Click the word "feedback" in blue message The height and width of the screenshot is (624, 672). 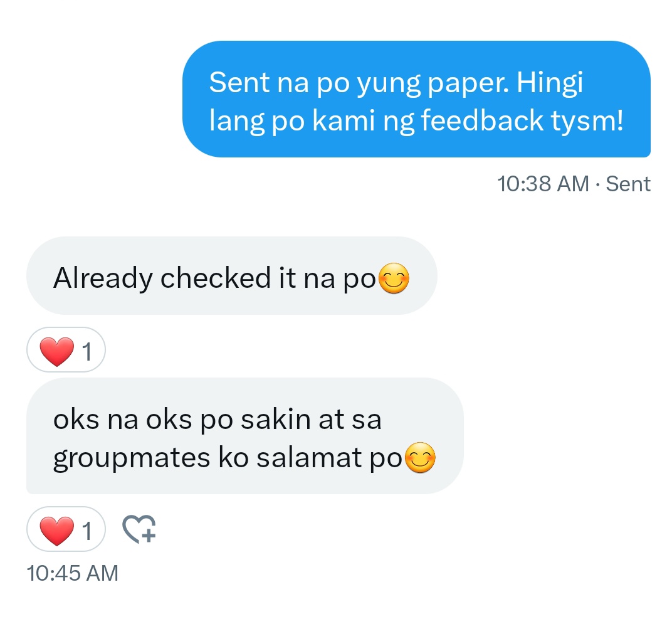point(482,121)
